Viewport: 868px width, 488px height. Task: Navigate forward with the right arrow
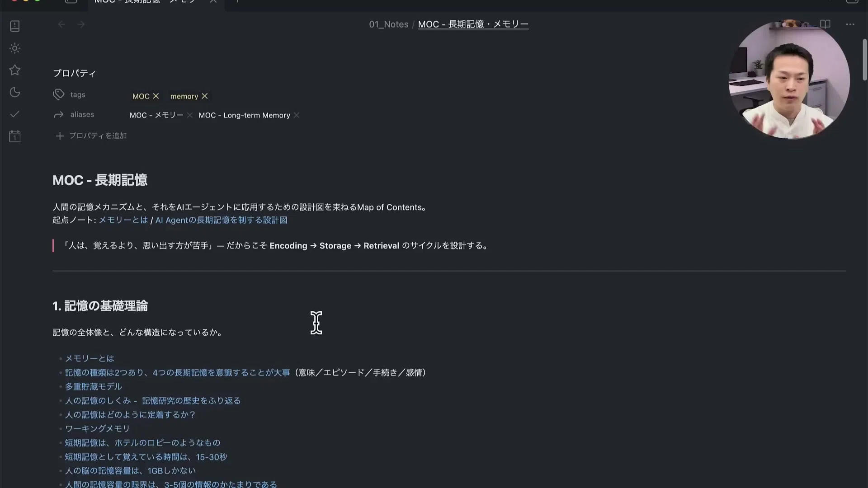pos(81,24)
